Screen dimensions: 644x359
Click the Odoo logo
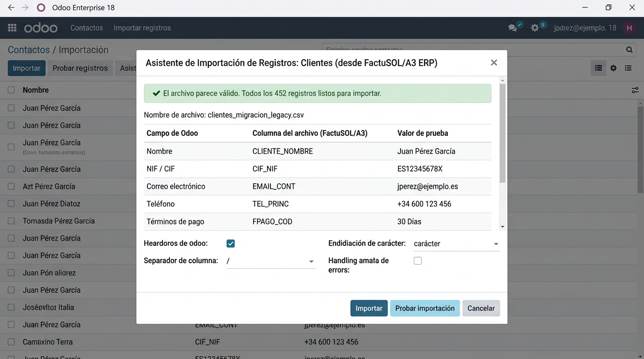pyautogui.click(x=41, y=28)
